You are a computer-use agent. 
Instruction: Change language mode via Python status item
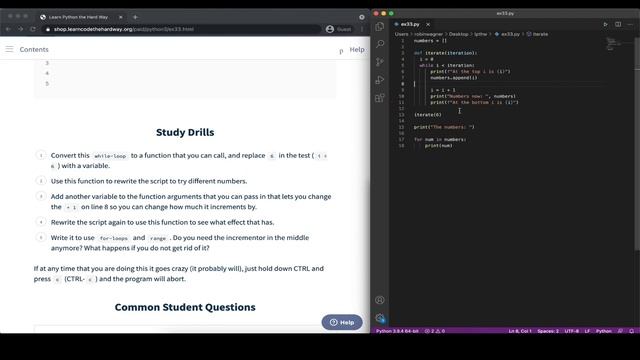coord(604,331)
